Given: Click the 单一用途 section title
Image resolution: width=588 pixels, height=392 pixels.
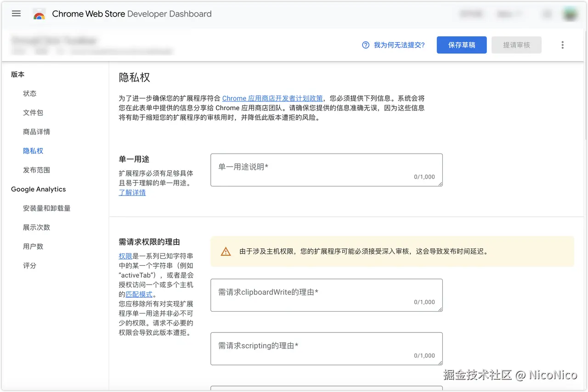Looking at the screenshot, I should (134, 159).
